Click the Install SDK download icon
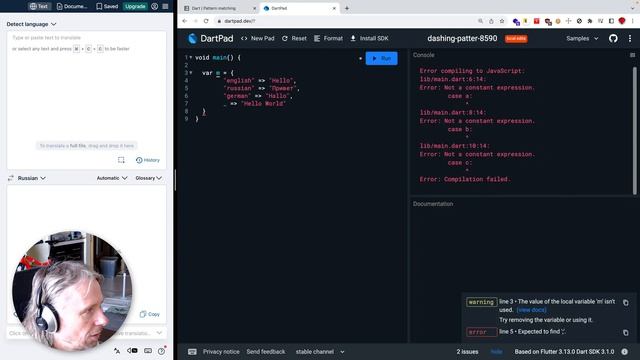Viewport: 640px width, 360px height. pos(353,38)
